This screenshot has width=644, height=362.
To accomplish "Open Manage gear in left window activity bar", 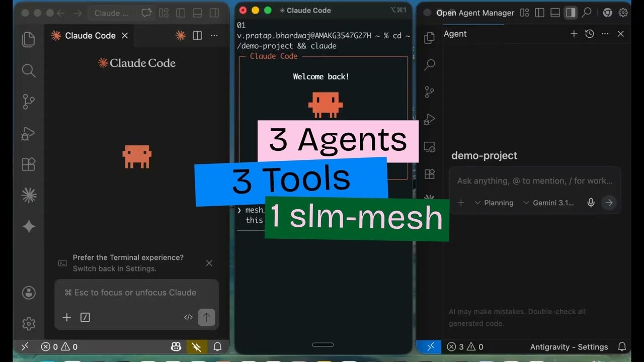I will click(x=29, y=324).
